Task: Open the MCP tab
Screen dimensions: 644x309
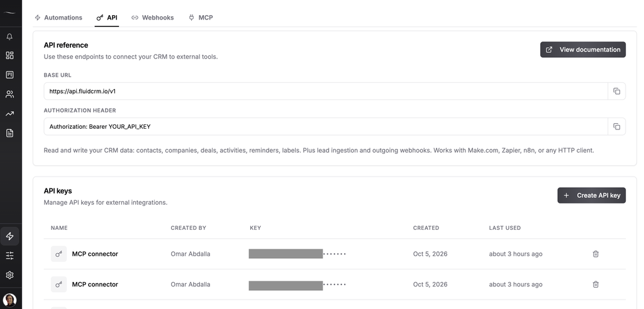Action: [x=201, y=18]
